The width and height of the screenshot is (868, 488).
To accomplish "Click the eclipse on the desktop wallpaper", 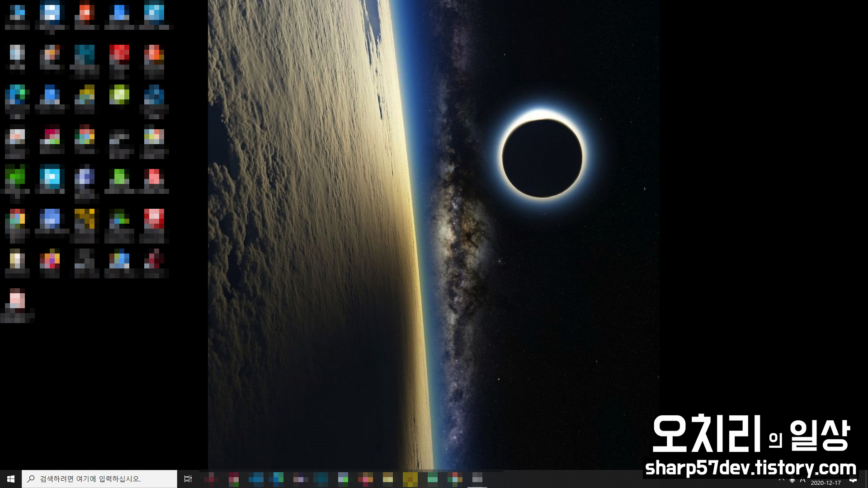I will [542, 157].
